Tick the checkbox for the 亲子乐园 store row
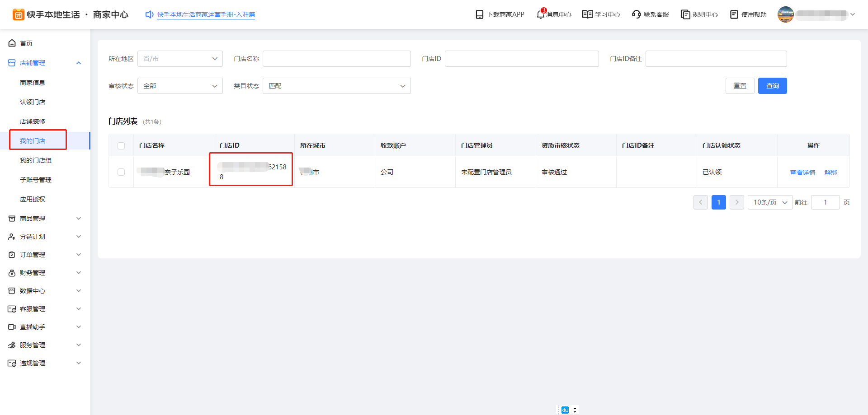The image size is (868, 415). (x=121, y=172)
